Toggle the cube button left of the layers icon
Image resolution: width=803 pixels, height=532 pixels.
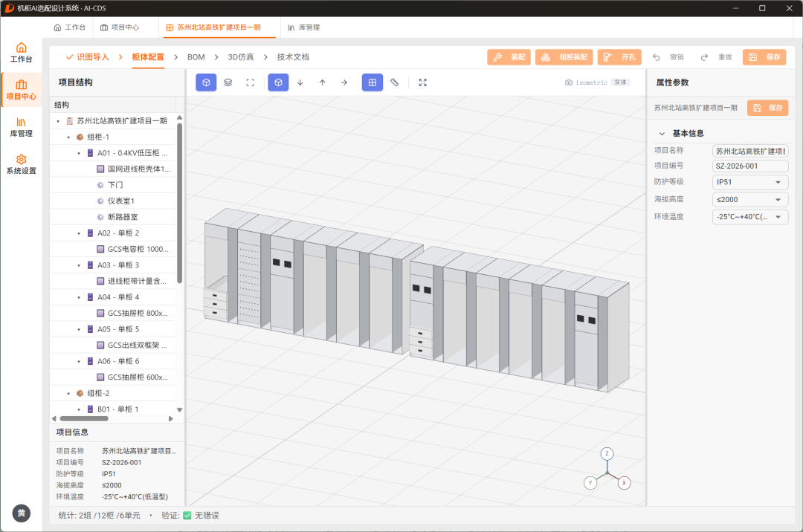[206, 82]
